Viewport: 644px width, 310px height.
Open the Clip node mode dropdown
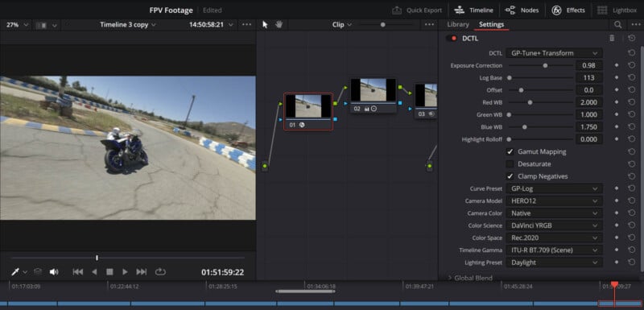[x=341, y=25]
